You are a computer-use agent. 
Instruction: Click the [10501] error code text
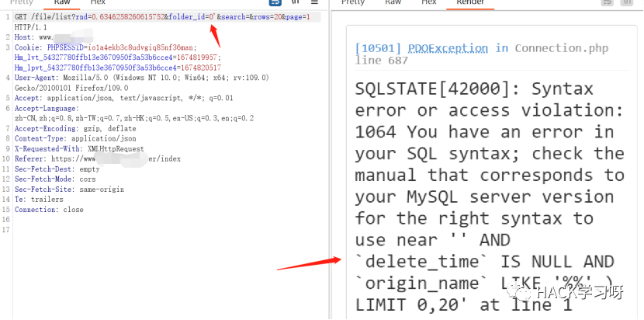point(378,48)
